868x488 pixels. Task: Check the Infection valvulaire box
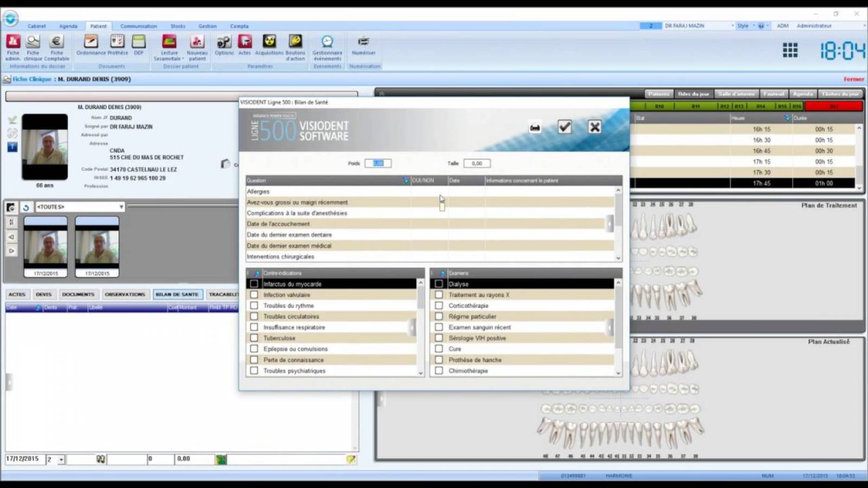click(254, 294)
